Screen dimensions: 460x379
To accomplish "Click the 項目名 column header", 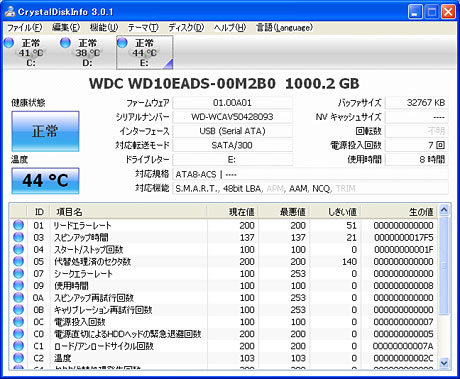I will (x=128, y=212).
